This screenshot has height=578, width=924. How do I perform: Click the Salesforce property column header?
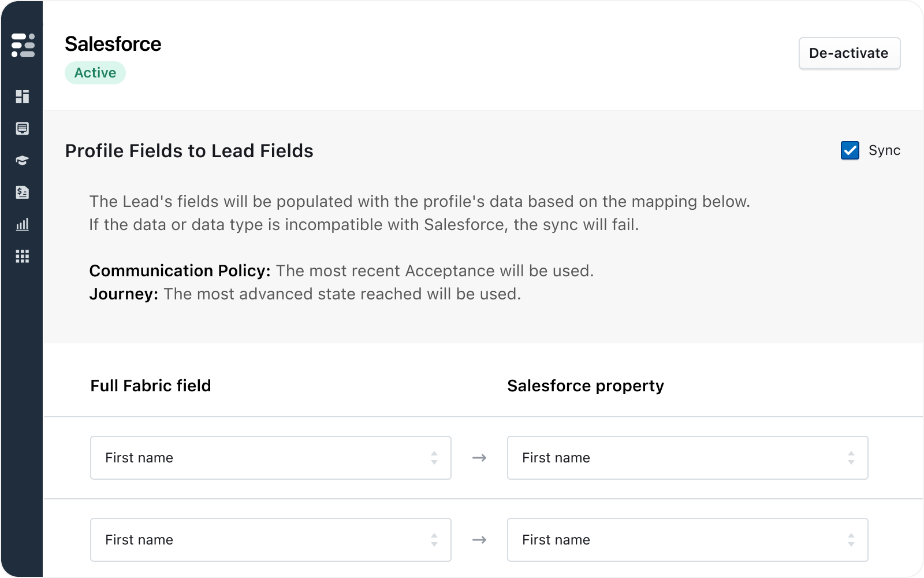[x=586, y=386]
